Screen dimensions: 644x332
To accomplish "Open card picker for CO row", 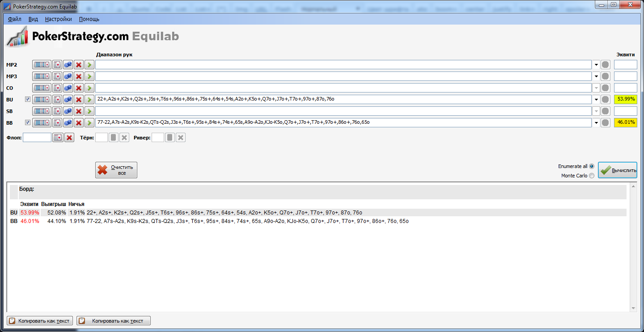I will click(x=57, y=88).
